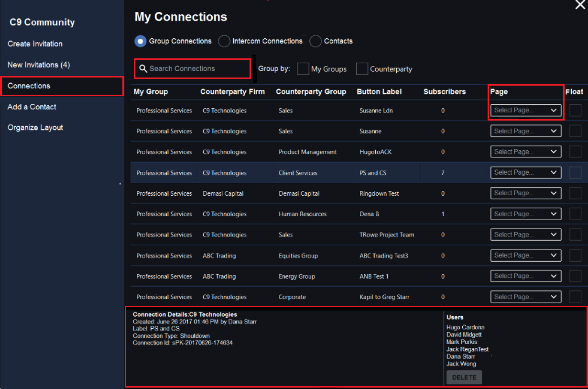
Task: Tick Float checkbox for Dena B row
Action: pyautogui.click(x=576, y=214)
